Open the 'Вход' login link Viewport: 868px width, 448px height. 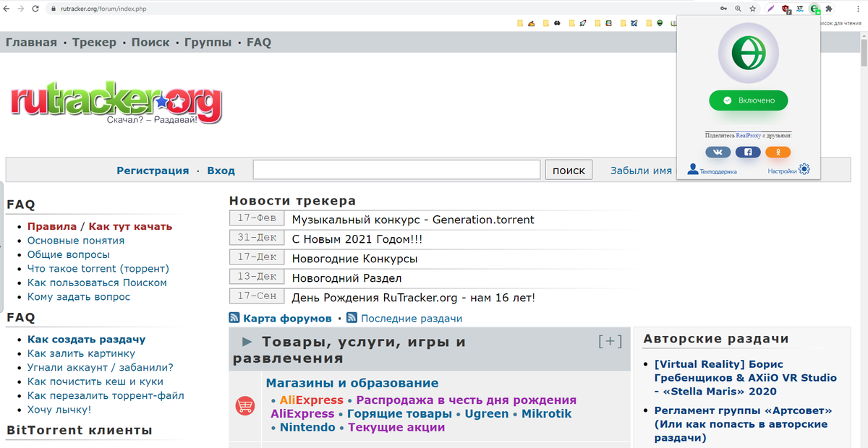[221, 171]
